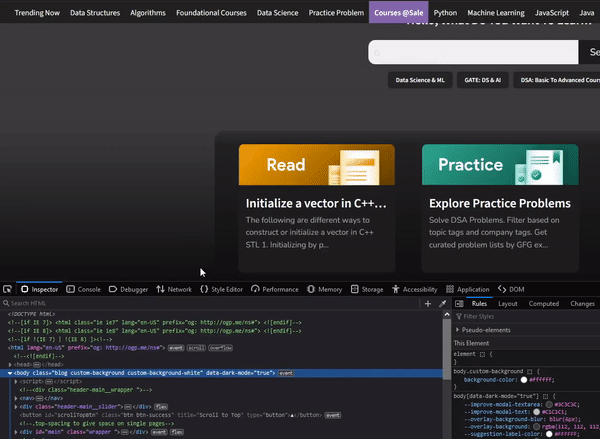600x439 pixels.
Task: Open Machine Learning nav item
Action: click(x=496, y=13)
